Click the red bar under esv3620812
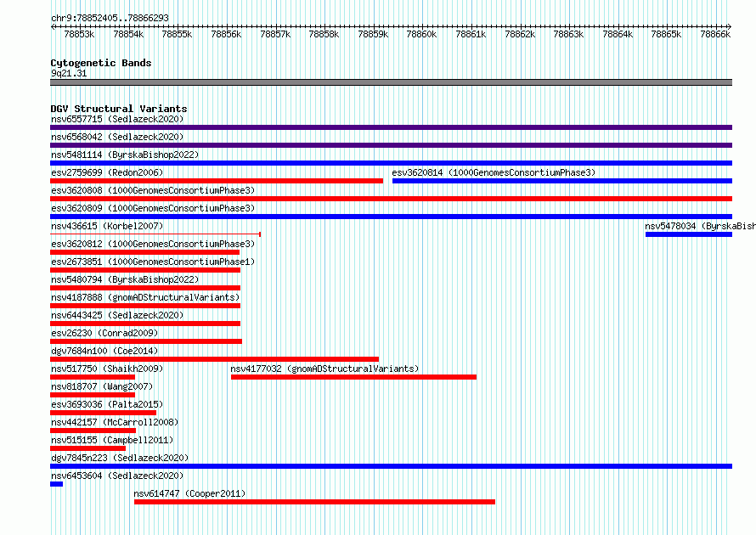756x535 pixels. pyautogui.click(x=144, y=252)
